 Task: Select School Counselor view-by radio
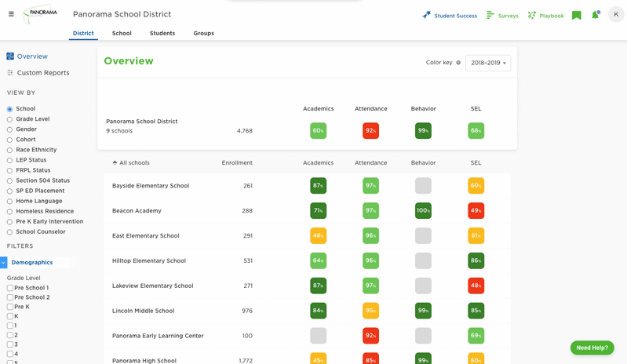(x=9, y=232)
